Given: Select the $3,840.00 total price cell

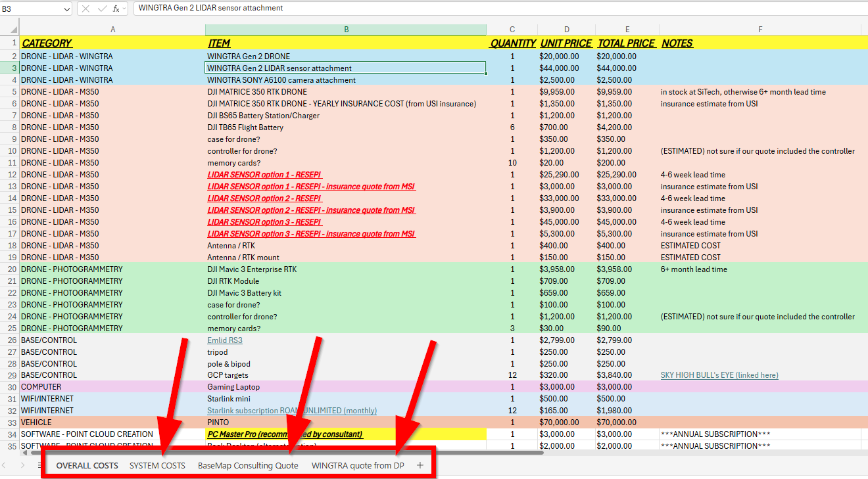Looking at the screenshot, I should pyautogui.click(x=627, y=375).
